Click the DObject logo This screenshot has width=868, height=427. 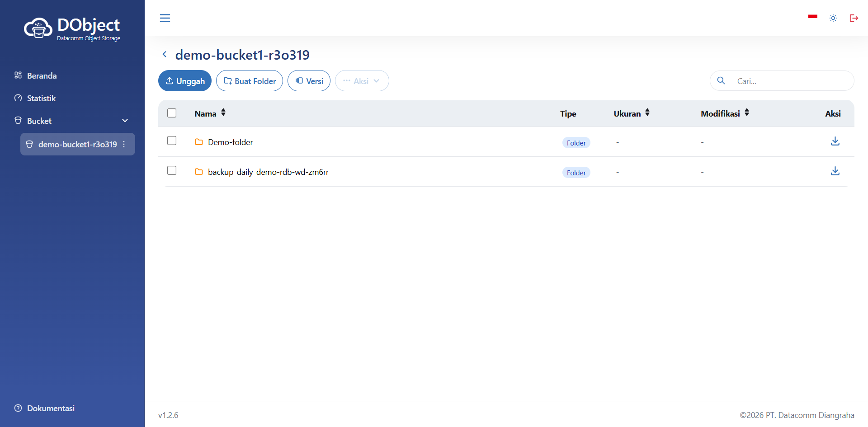[x=72, y=28]
